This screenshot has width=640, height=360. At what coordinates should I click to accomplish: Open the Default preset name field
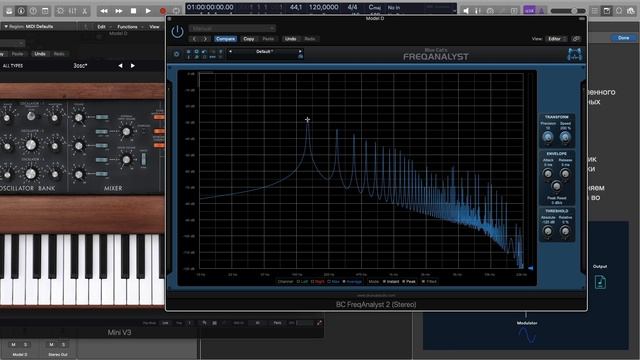coord(265,51)
